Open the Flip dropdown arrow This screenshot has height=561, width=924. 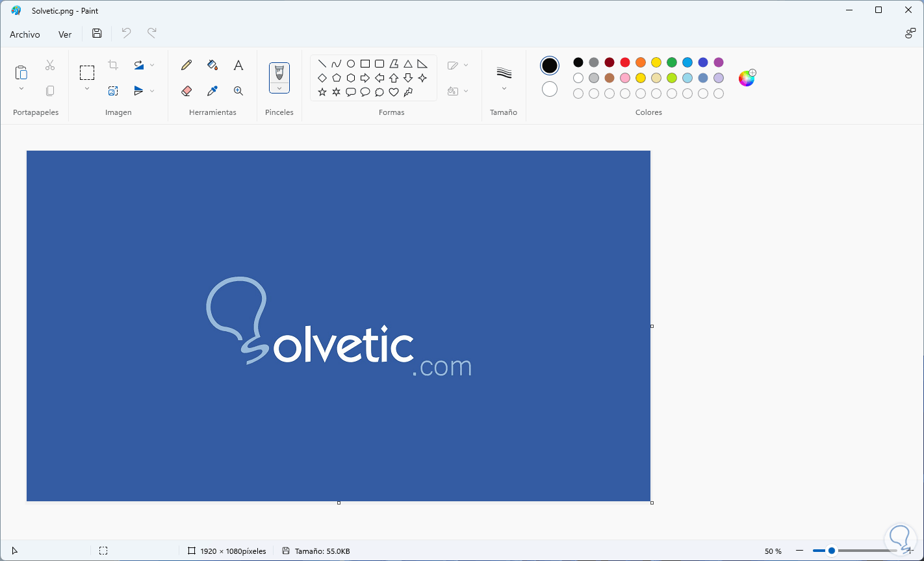152,91
